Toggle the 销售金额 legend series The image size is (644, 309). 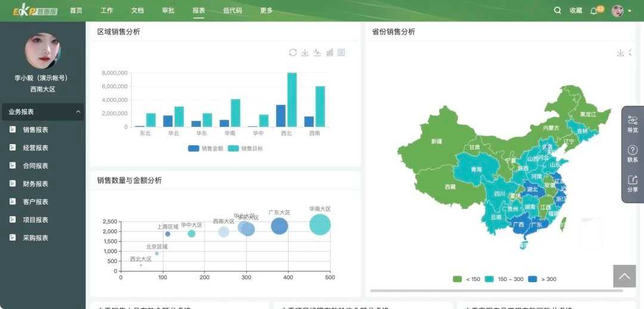205,148
